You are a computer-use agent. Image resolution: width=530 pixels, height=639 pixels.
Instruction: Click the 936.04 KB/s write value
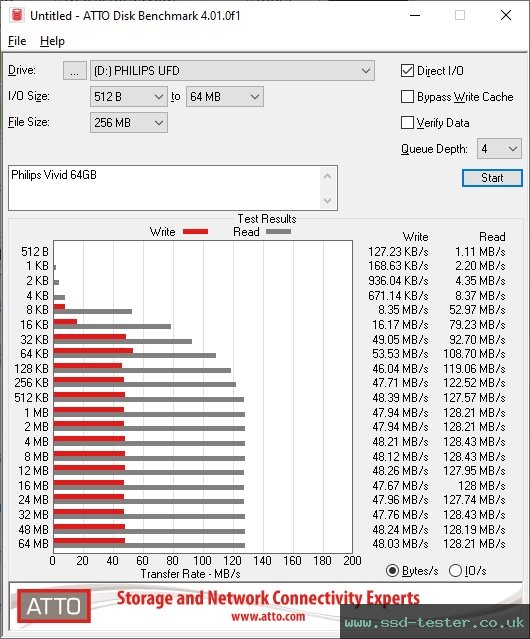click(x=398, y=281)
